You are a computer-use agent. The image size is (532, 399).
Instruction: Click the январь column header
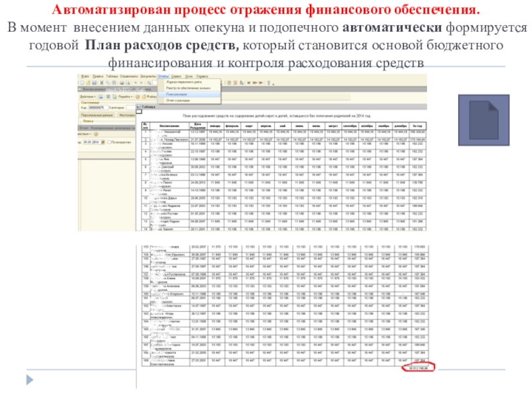(x=215, y=126)
